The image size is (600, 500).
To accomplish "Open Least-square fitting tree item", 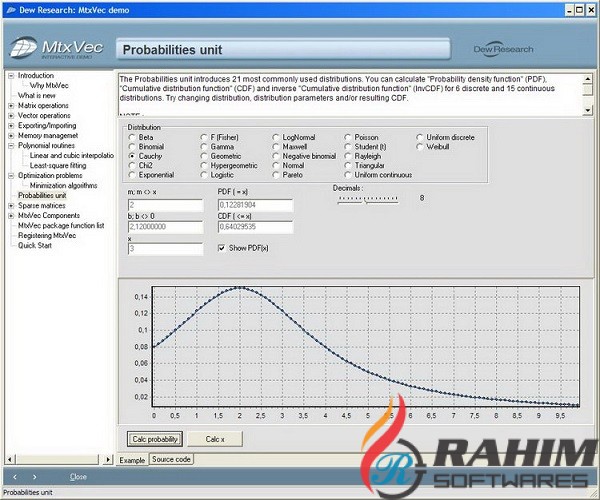I will [58, 165].
